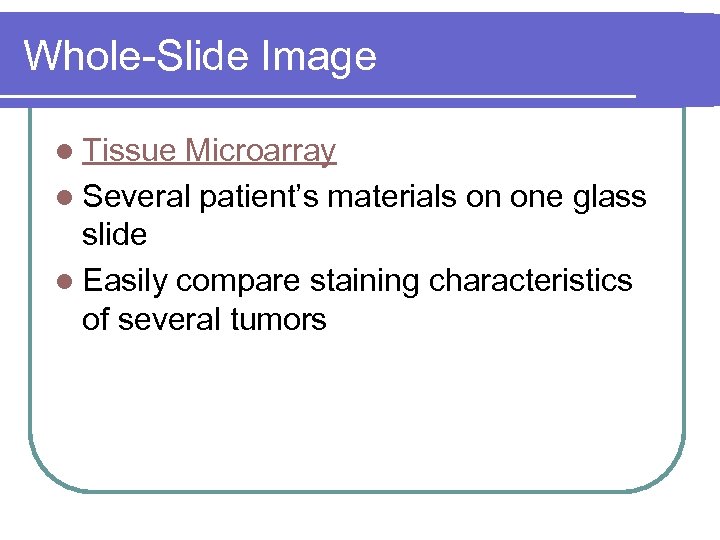Click the white line beneath the title
The width and height of the screenshot is (720, 540).
pyautogui.click(x=320, y=98)
